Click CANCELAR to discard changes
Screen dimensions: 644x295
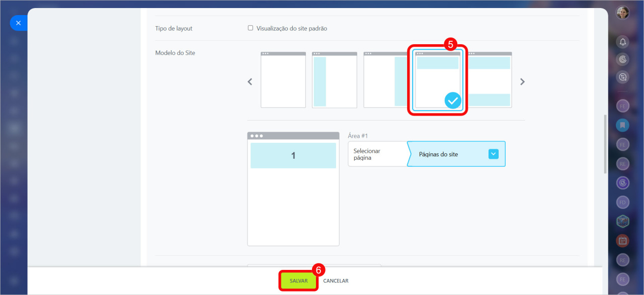(336, 281)
